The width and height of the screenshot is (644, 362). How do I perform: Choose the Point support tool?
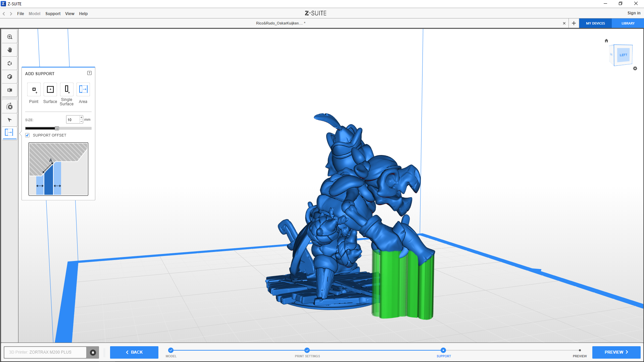34,90
